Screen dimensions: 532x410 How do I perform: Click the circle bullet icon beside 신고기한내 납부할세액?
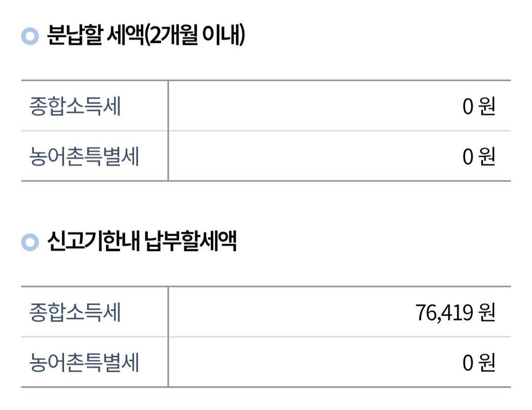point(30,242)
